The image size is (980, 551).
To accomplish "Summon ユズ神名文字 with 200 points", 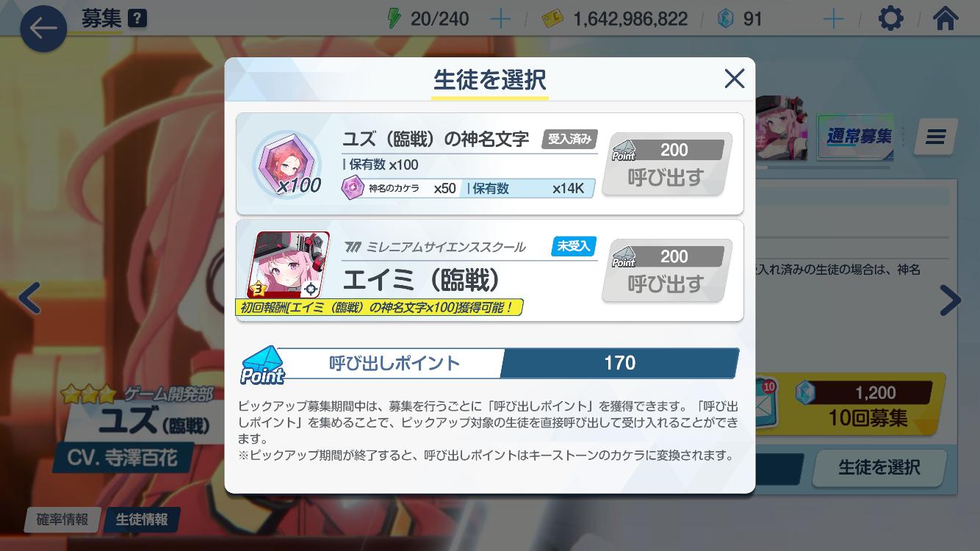I will coord(667,165).
